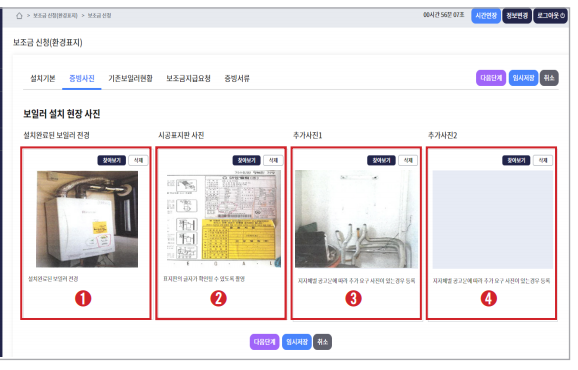Select the session timer text 00시간 56분
This screenshot has height=370, width=578.
(443, 15)
